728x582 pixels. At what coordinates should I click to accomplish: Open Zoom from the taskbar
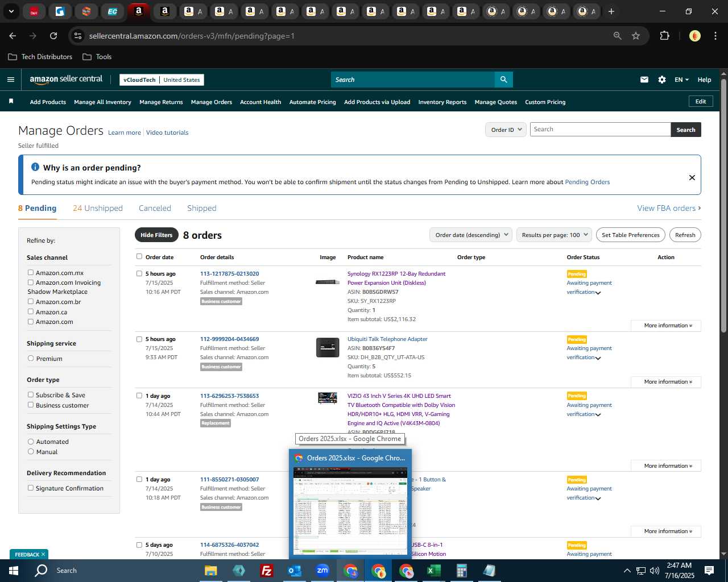point(322,571)
